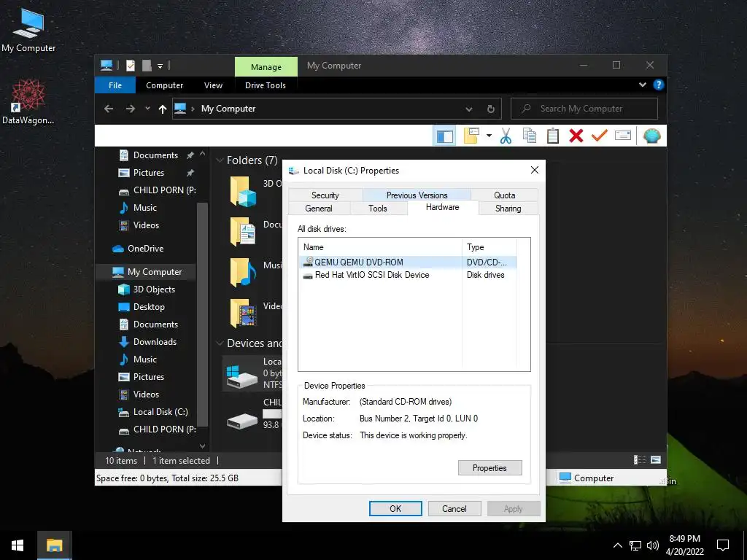Click the orange checkmark Properties toolbar icon
747x560 pixels.
point(600,136)
